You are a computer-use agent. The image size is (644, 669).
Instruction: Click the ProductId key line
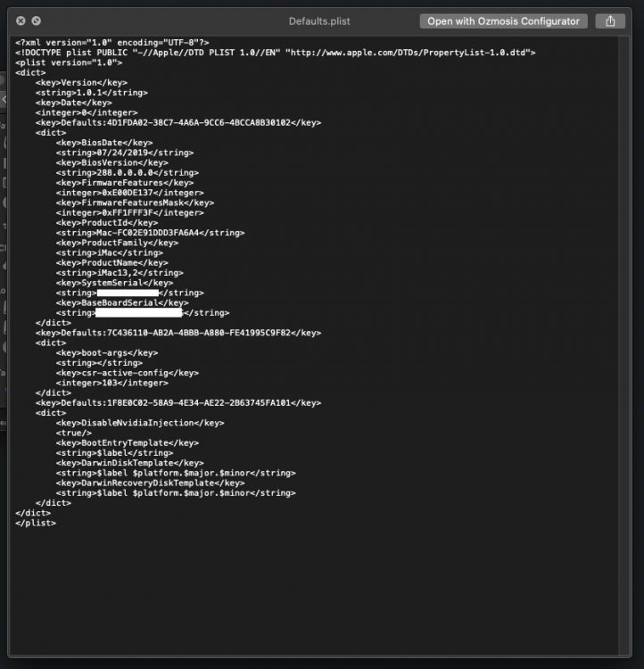coord(107,223)
